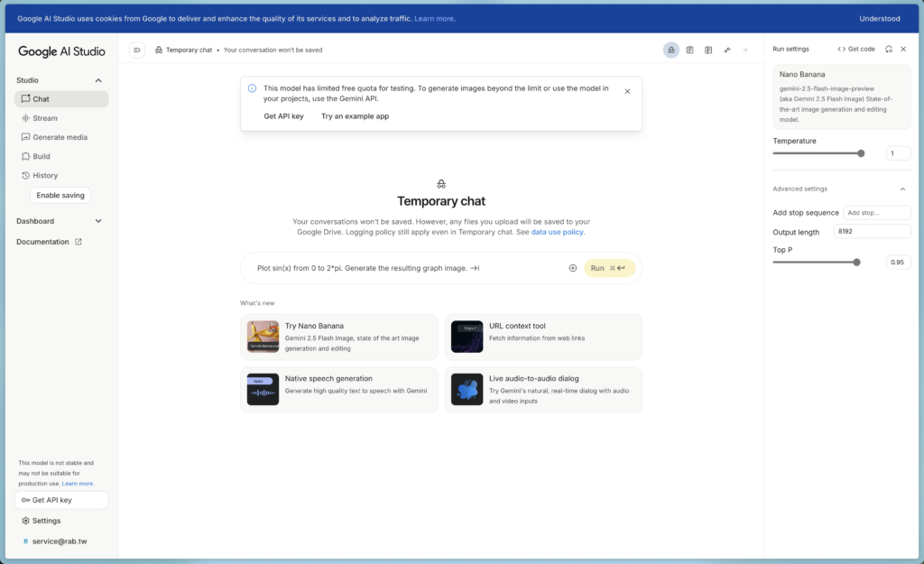Collapse Advanced settings with the chevron
This screenshot has height=564, width=924.
[902, 190]
